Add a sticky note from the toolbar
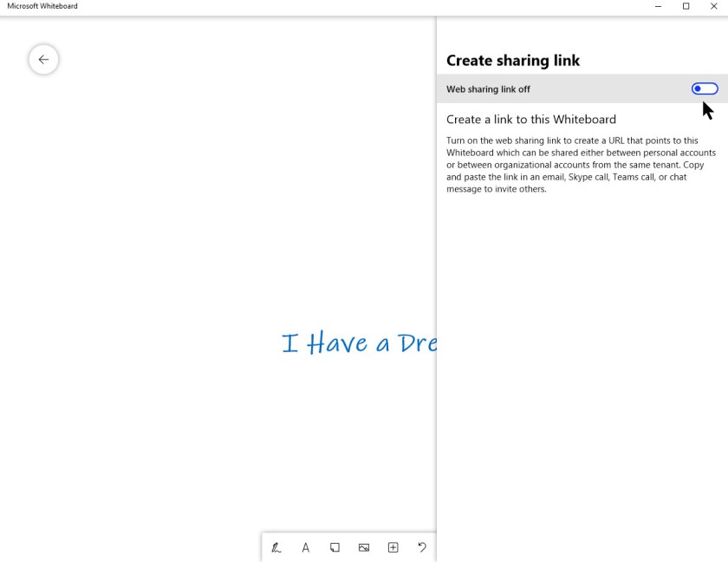Image resolution: width=728 pixels, height=562 pixels. click(335, 547)
